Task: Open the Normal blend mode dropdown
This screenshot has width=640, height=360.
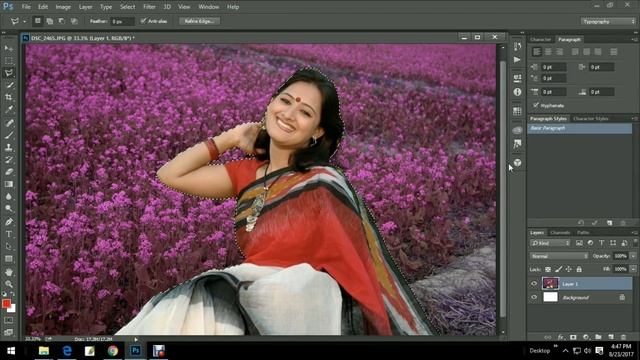Action: [559, 256]
